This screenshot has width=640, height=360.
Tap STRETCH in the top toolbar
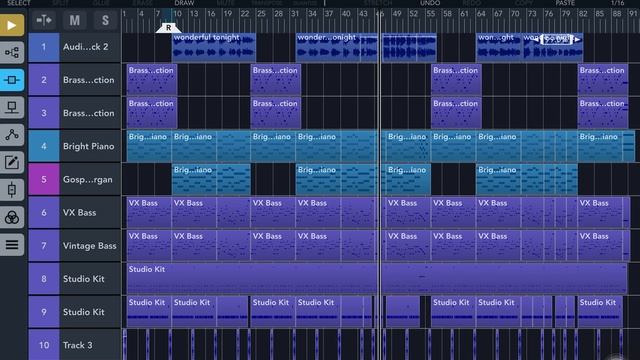coord(378,3)
